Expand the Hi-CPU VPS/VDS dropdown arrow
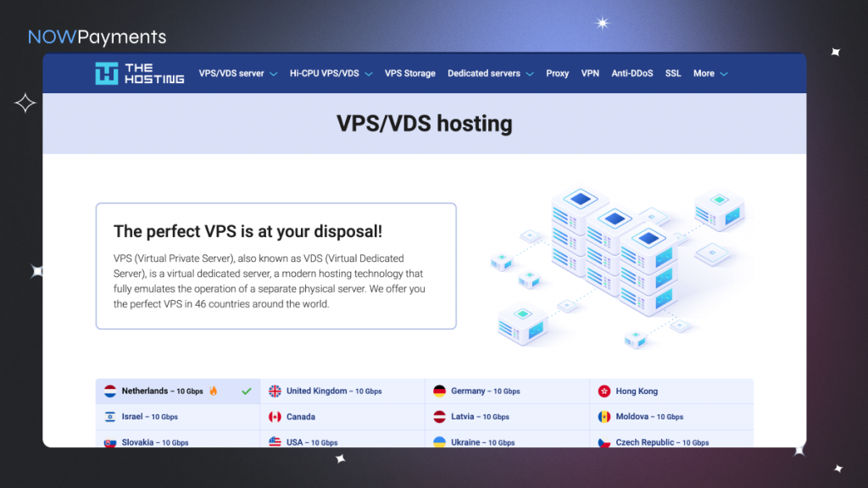Screen dimensions: 868x488 click(369, 75)
